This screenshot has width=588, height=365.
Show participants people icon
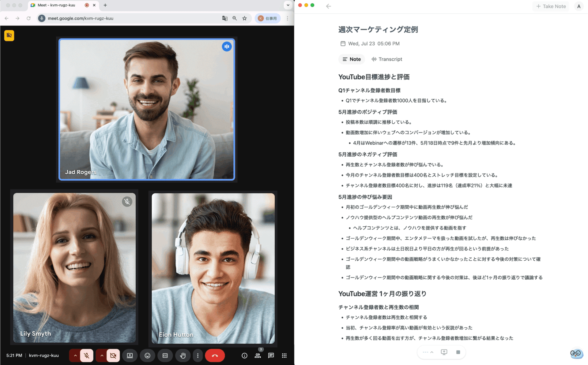258,356
